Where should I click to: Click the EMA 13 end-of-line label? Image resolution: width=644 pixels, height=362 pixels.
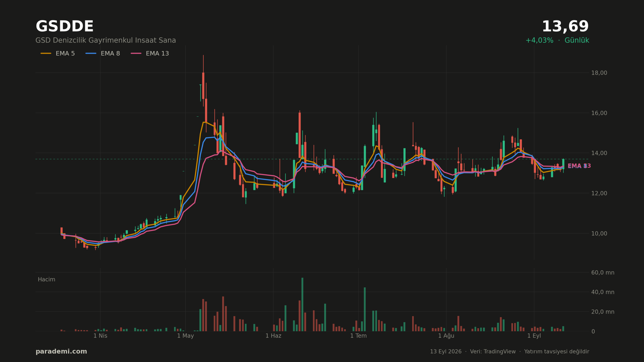(579, 166)
